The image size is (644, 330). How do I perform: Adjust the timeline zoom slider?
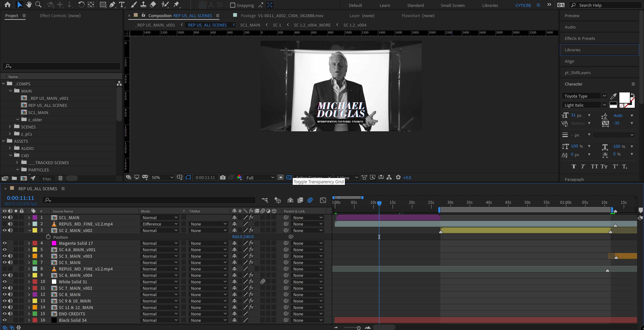click(x=359, y=328)
